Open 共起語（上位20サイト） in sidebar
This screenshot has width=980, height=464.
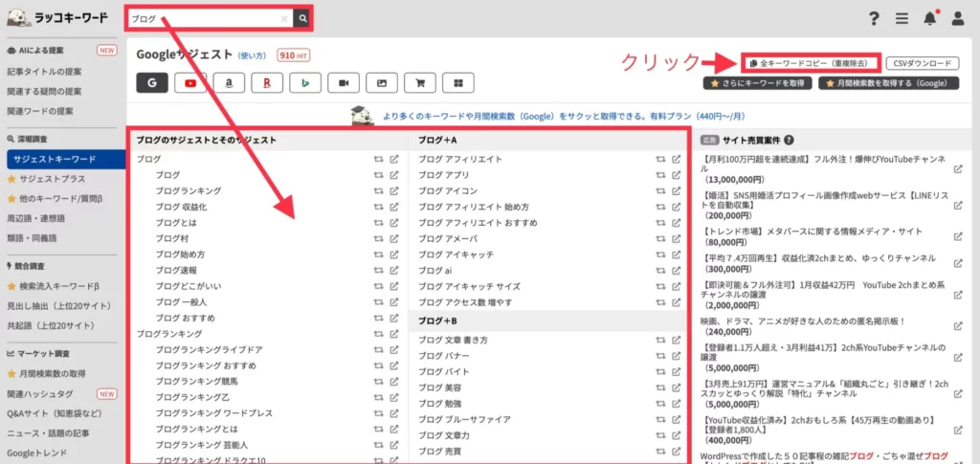click(x=50, y=325)
